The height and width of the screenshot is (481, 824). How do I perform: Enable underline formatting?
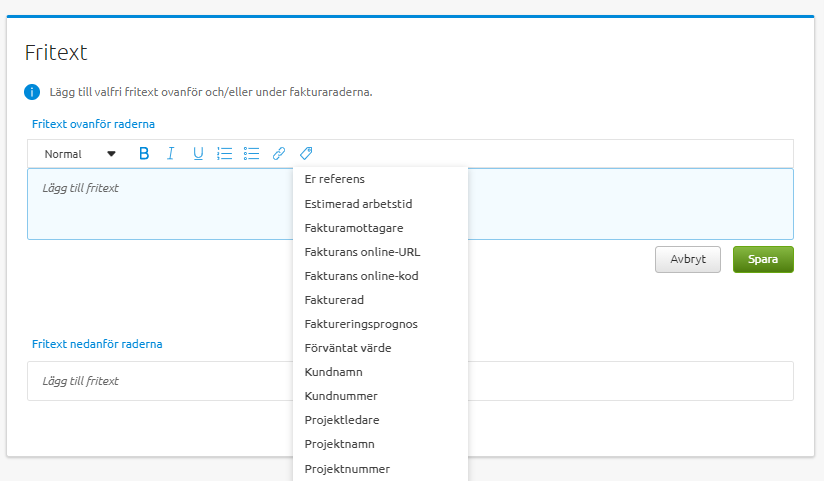(198, 154)
